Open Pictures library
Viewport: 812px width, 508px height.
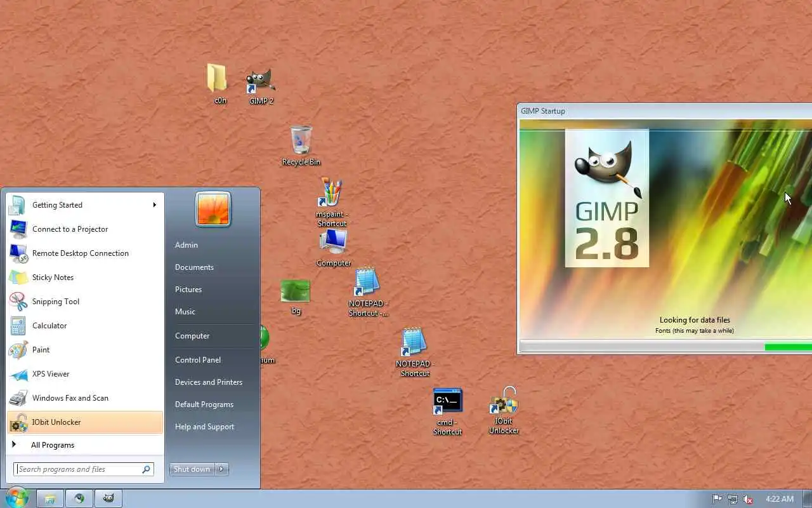point(213,290)
